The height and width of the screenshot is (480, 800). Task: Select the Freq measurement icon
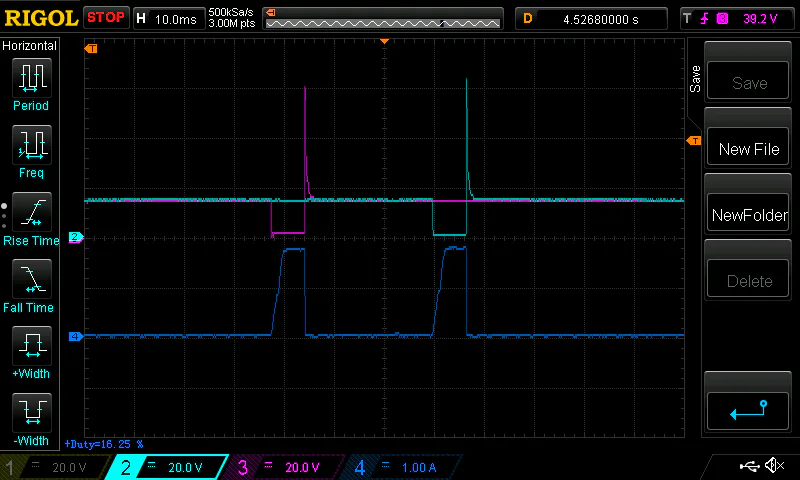30,146
